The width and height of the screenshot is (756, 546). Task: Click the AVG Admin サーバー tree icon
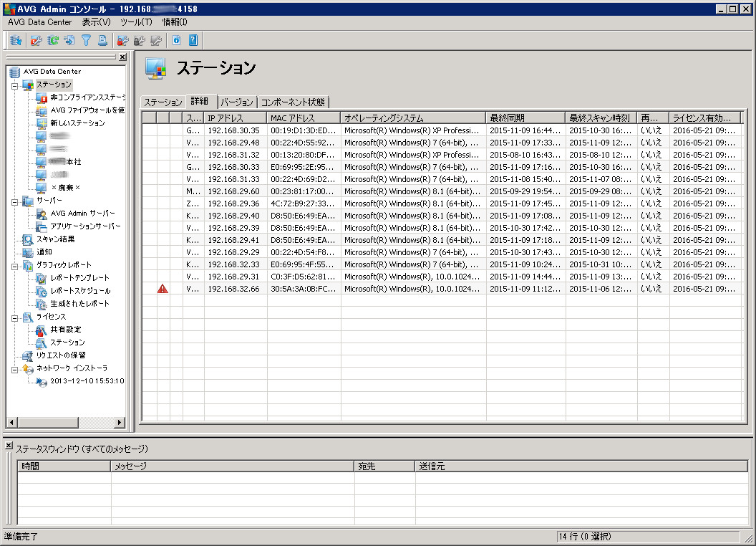tap(42, 214)
